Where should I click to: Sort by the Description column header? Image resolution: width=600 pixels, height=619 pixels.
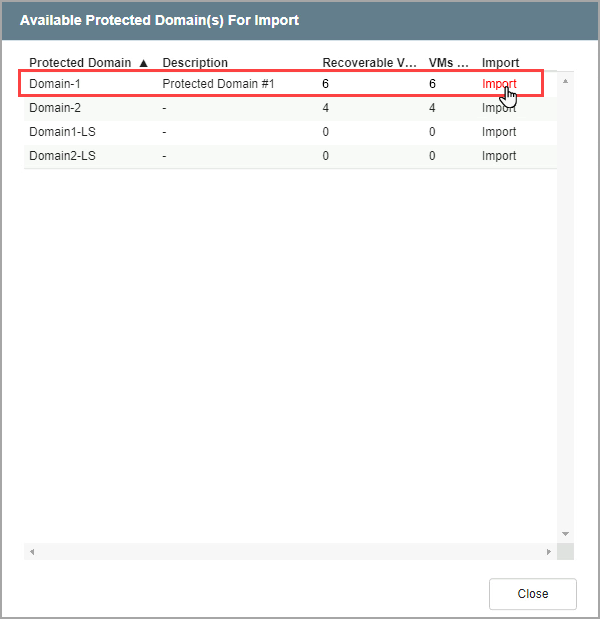195,63
